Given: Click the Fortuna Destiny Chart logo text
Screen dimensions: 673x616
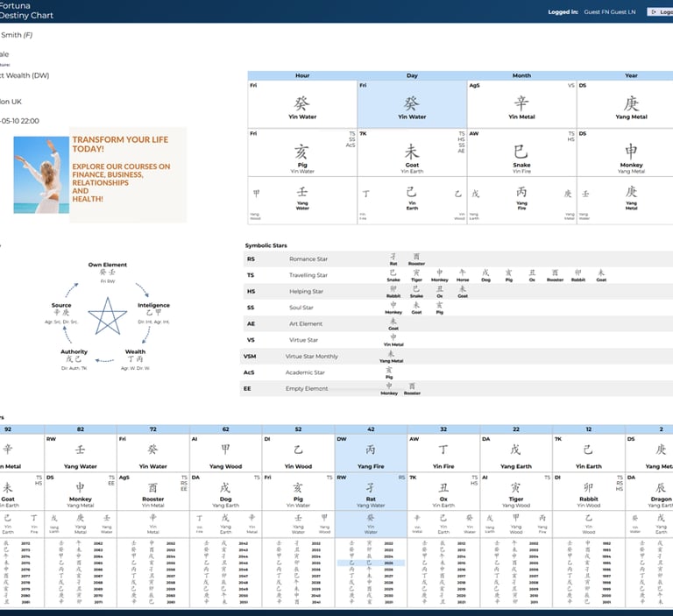Looking at the screenshot, I should click(26, 11).
